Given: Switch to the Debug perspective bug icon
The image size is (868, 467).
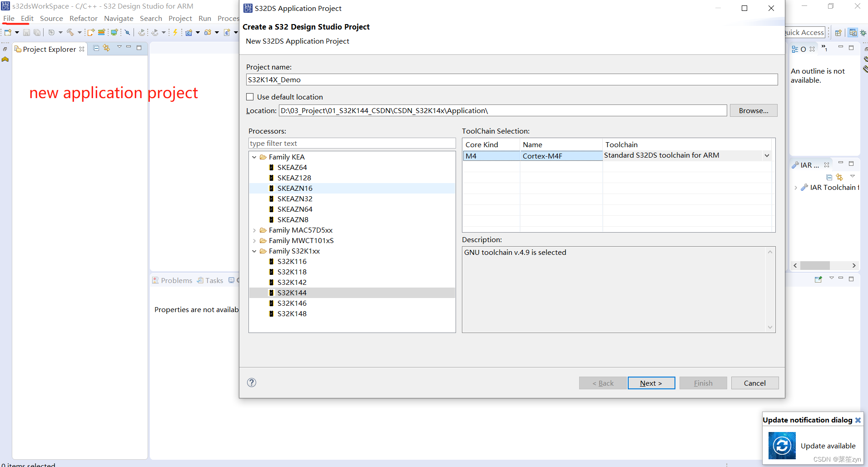Looking at the screenshot, I should click(x=863, y=33).
